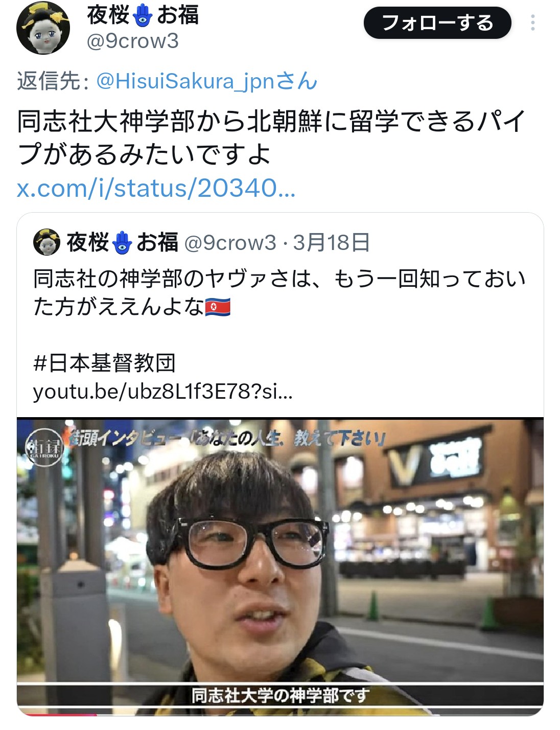Tap the quoted tweet body text

tap(279, 293)
